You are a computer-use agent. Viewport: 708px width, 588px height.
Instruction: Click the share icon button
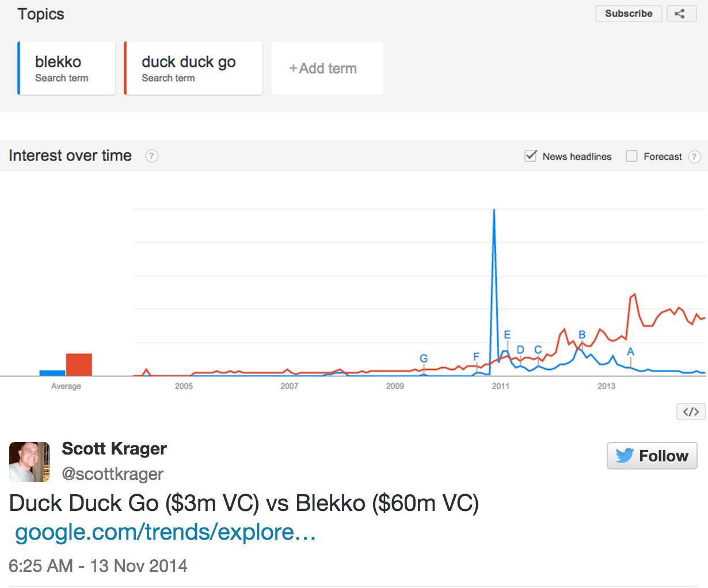[x=680, y=14]
